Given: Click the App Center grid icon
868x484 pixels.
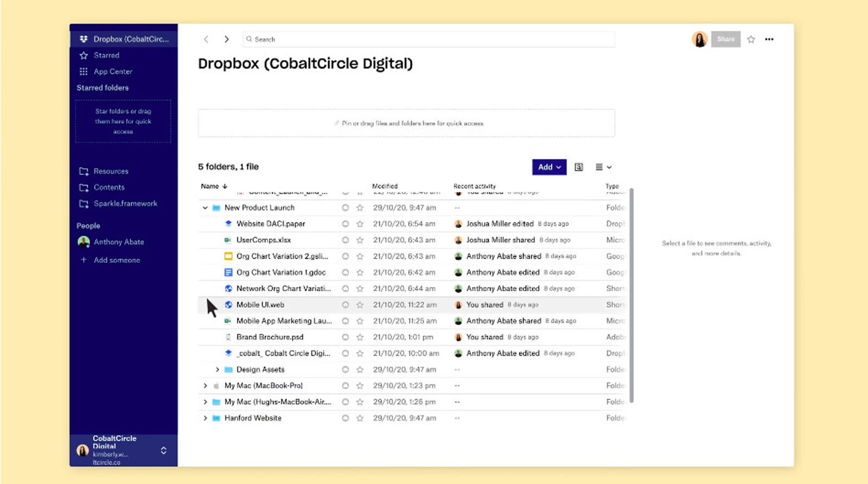Looking at the screenshot, I should [x=84, y=72].
